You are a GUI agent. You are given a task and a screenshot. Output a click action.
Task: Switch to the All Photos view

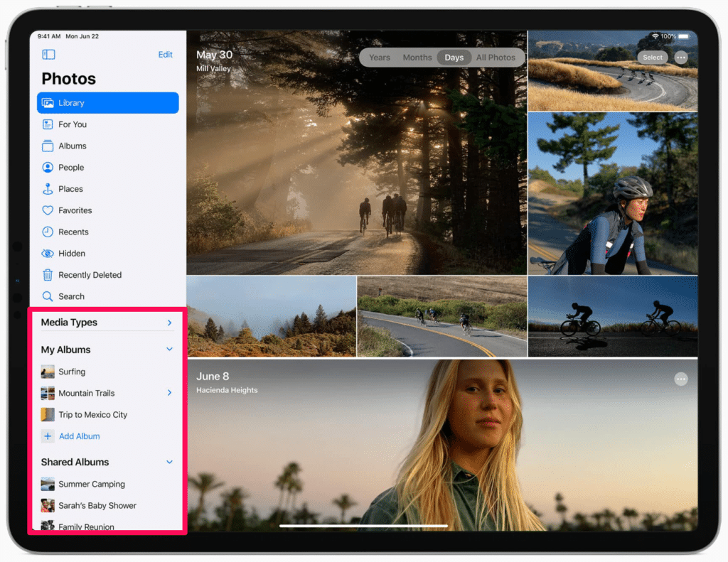pos(496,58)
